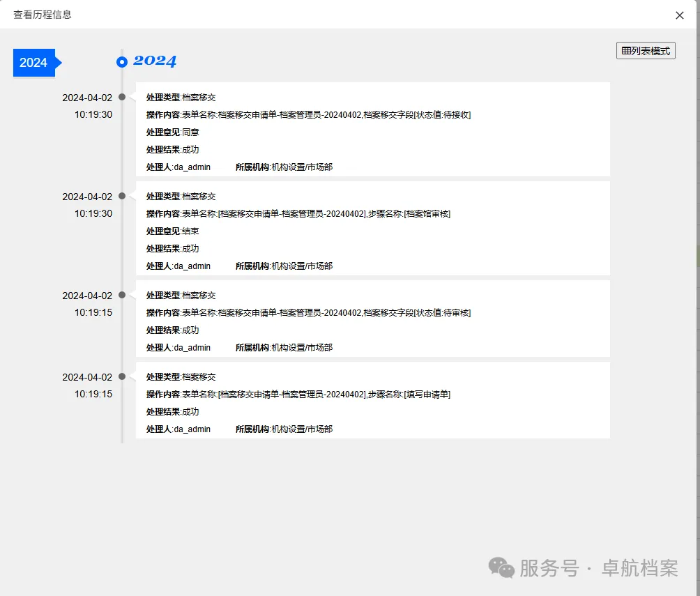Select the operation content with 状态值:待审核
This screenshot has width=700, height=596.
click(308, 313)
